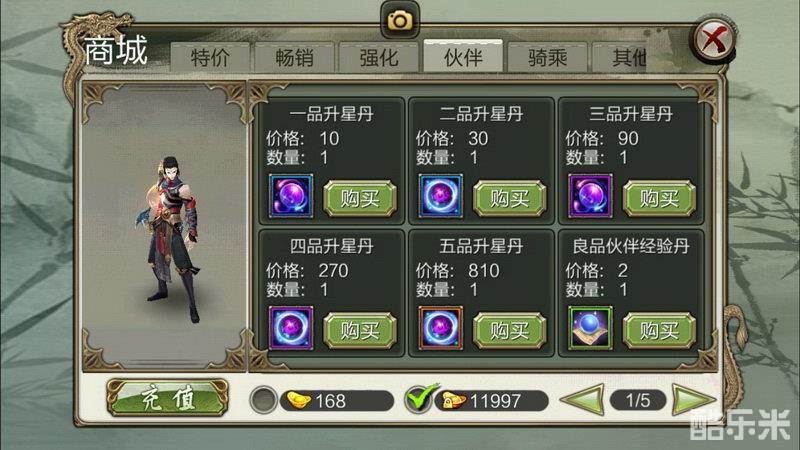Go to next shop page arrow
800x450 pixels.
692,400
